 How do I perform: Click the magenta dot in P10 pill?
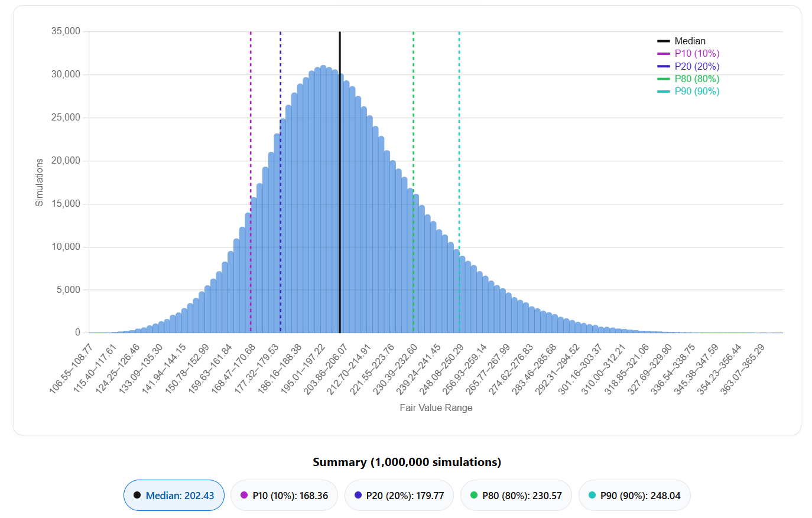[x=244, y=495]
